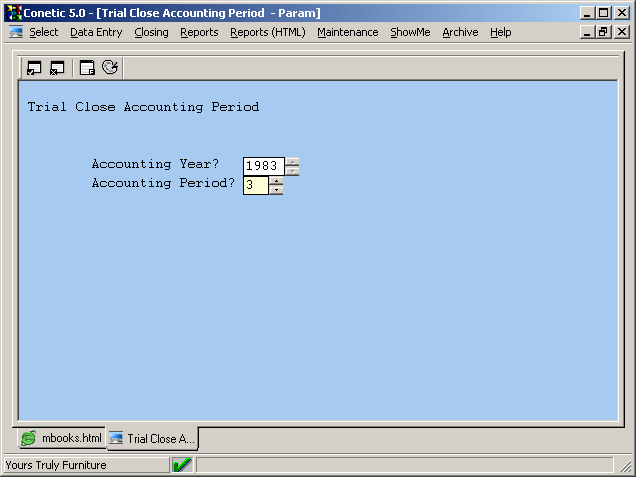Screen dimensions: 636x477
Task: Decrease Accounting Year with down arrow
Action: (292, 170)
